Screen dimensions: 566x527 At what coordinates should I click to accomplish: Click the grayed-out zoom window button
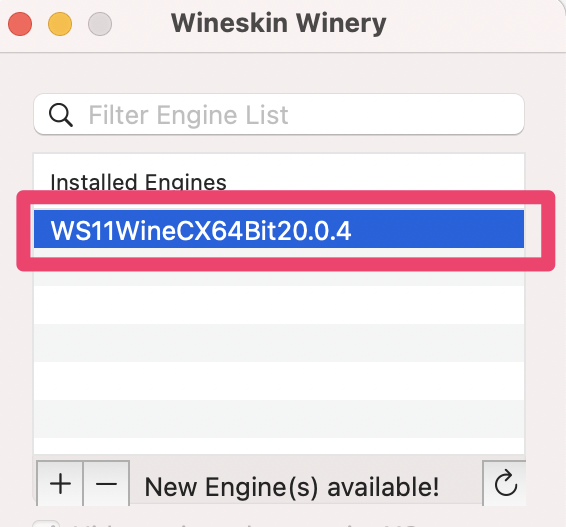tap(100, 24)
